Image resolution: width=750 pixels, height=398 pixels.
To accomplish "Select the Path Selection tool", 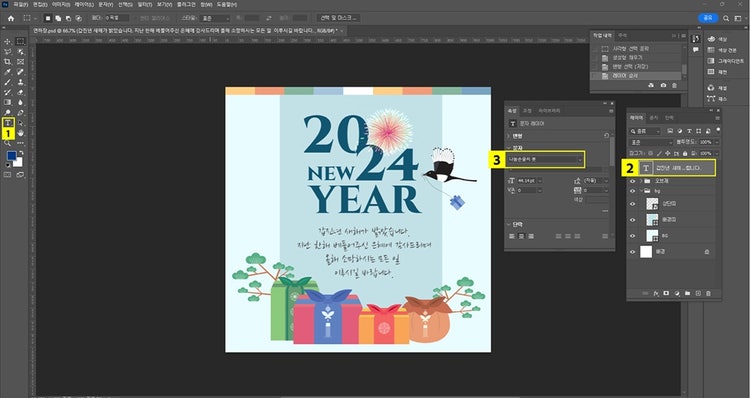I will 21,123.
